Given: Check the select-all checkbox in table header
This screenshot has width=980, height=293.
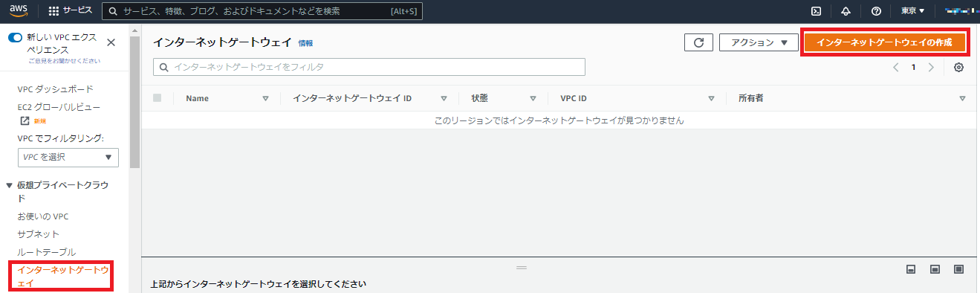Looking at the screenshot, I should (157, 97).
